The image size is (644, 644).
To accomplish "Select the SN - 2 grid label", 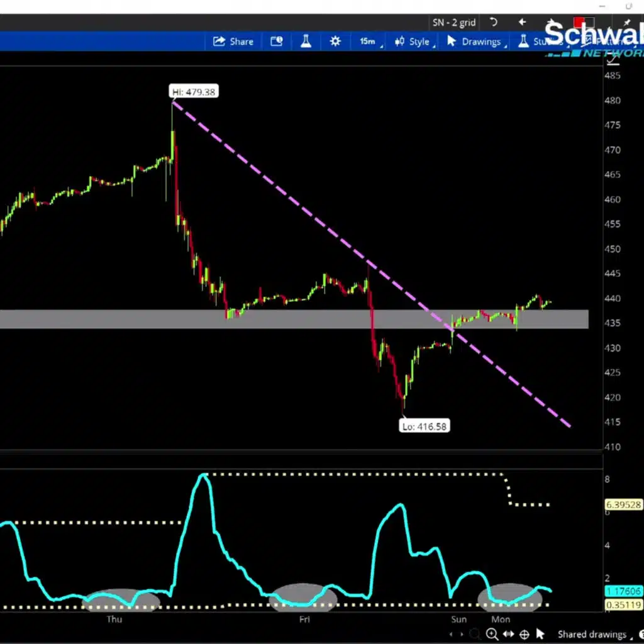I will coord(454,23).
